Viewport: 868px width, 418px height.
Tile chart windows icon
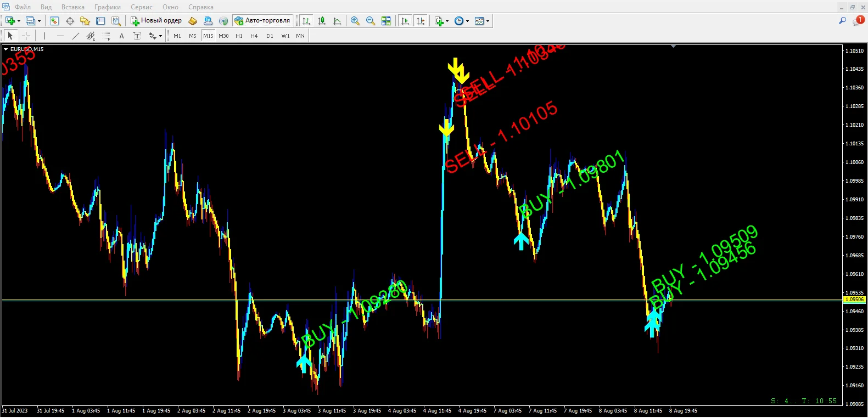pos(386,21)
